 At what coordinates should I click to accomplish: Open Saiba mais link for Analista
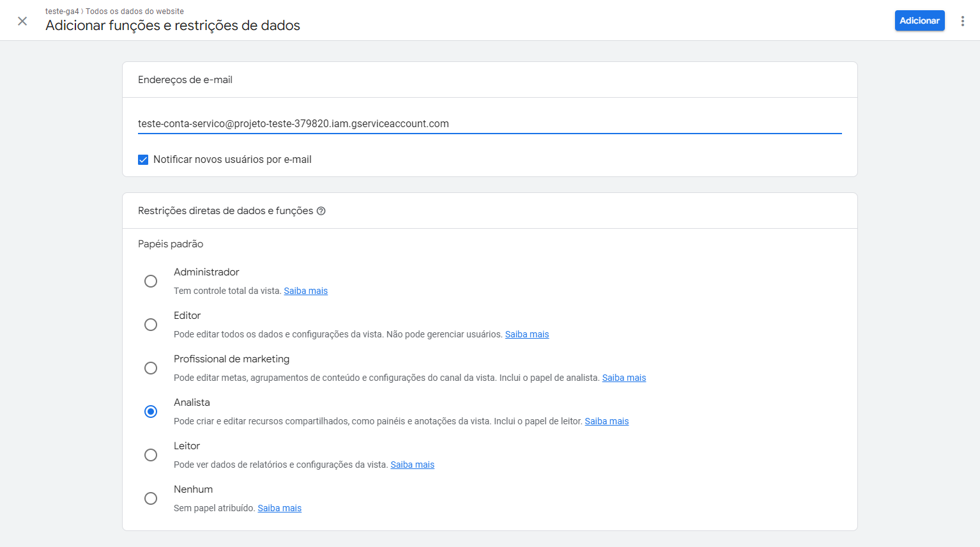(x=606, y=421)
